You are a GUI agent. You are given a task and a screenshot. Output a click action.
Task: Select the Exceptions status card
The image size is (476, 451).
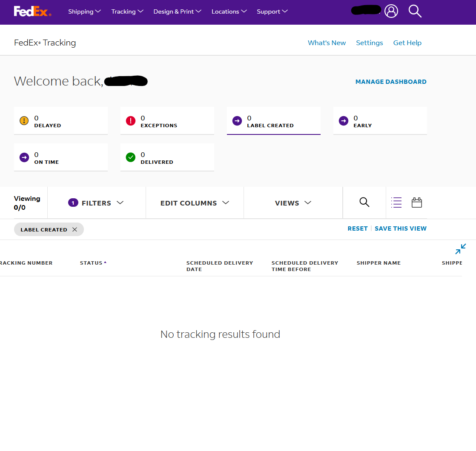pyautogui.click(x=167, y=121)
